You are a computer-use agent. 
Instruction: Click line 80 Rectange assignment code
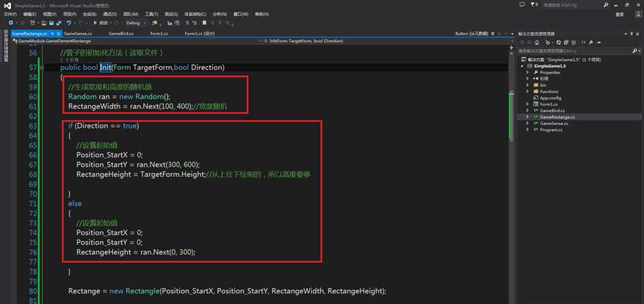pyautogui.click(x=228, y=291)
